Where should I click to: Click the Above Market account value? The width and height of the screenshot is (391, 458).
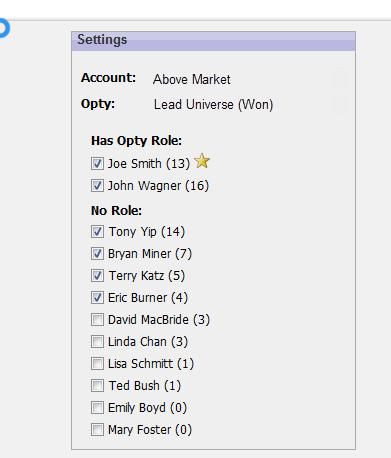[x=192, y=79]
